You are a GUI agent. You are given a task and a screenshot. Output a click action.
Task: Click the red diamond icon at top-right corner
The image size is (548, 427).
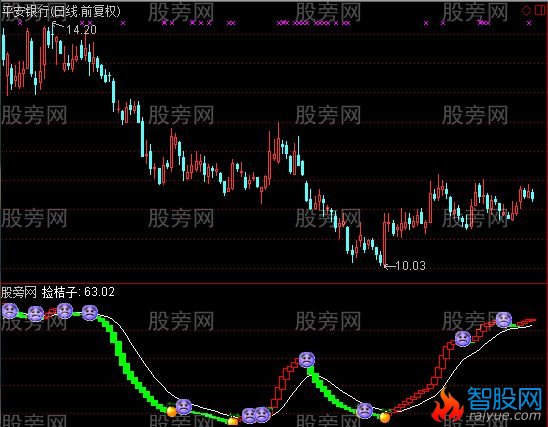coord(526,10)
